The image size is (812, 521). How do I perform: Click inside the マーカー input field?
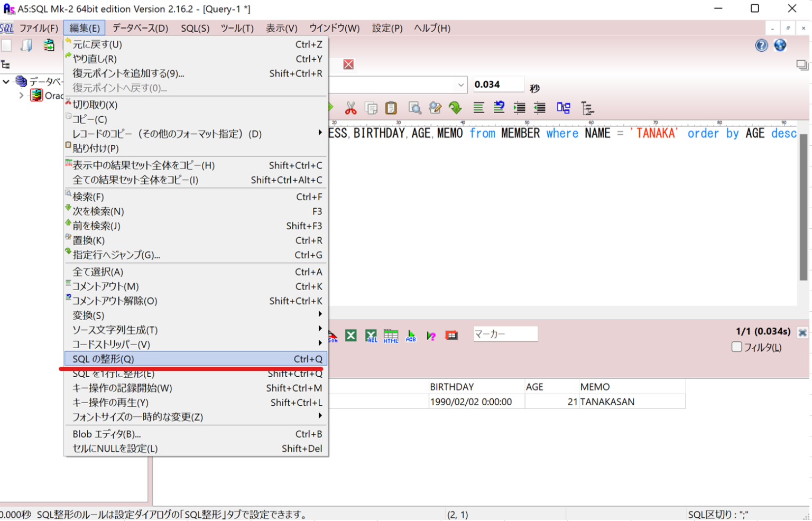tap(505, 333)
